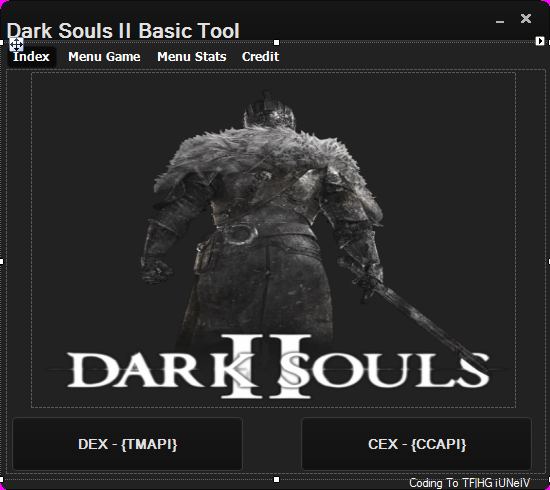
Task: Open the Credit tab
Action: point(260,57)
